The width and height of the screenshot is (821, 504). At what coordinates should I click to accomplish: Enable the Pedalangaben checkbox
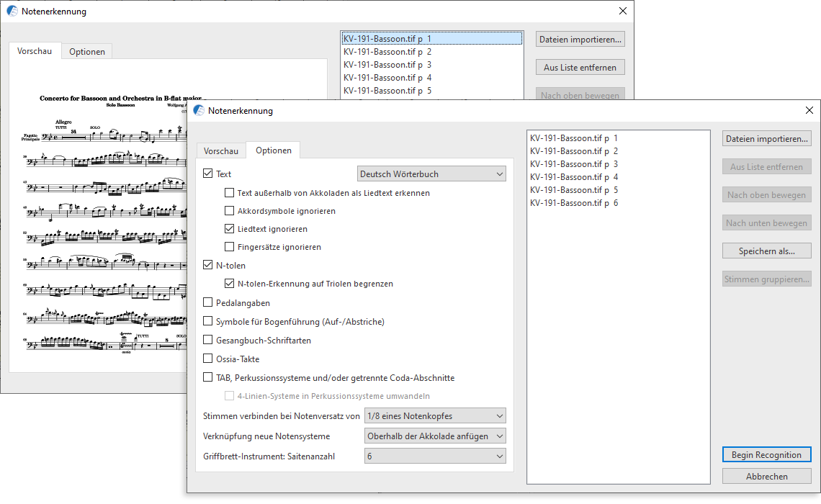click(208, 303)
